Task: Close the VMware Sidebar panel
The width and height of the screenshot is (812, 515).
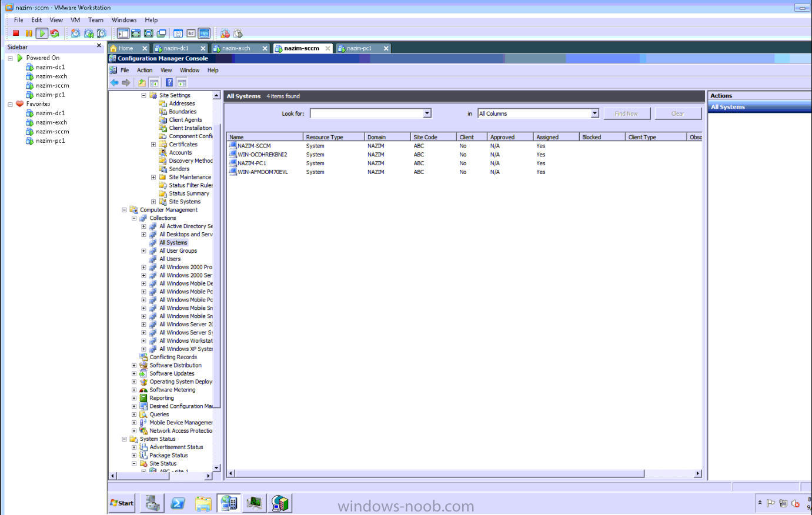Action: point(99,46)
